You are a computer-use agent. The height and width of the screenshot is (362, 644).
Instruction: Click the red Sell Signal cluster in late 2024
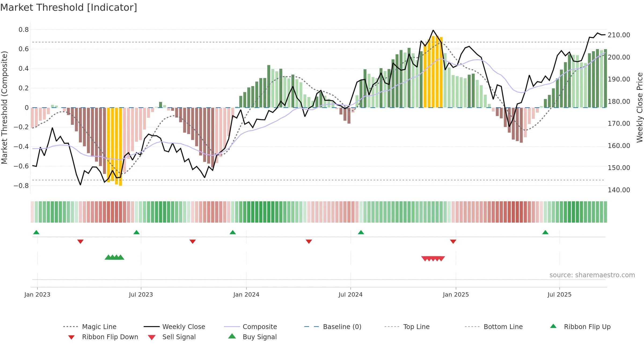coord(433,259)
